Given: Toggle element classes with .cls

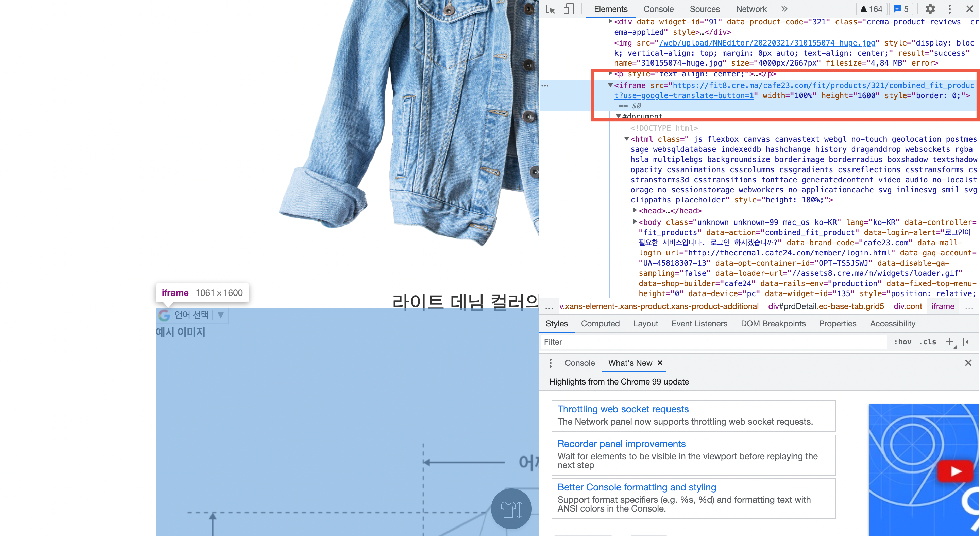Looking at the screenshot, I should (x=928, y=342).
